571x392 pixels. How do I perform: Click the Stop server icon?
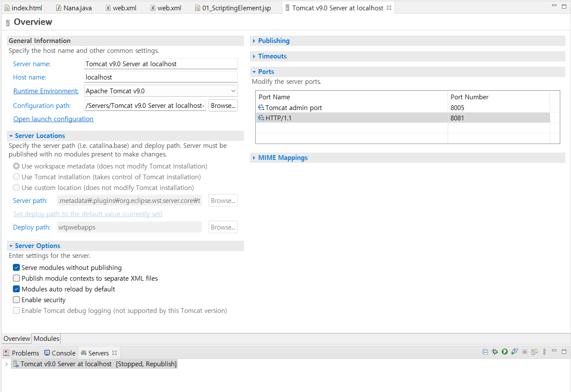[525, 352]
